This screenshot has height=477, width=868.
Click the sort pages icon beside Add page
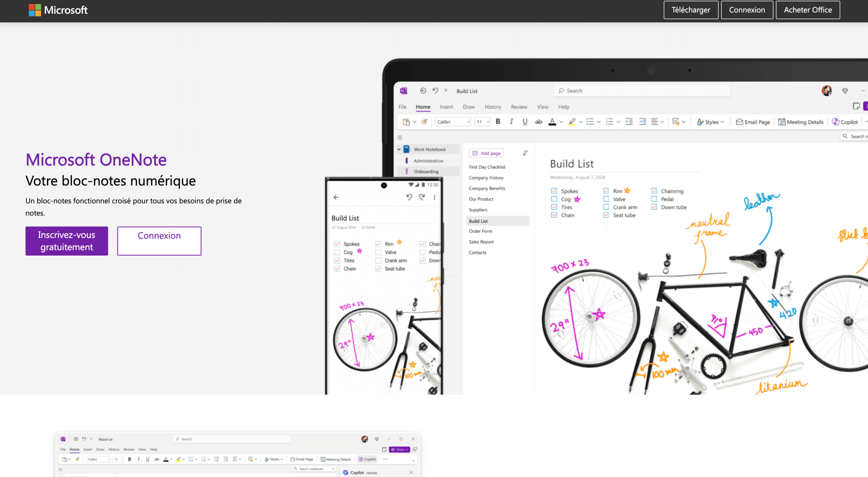pos(525,153)
